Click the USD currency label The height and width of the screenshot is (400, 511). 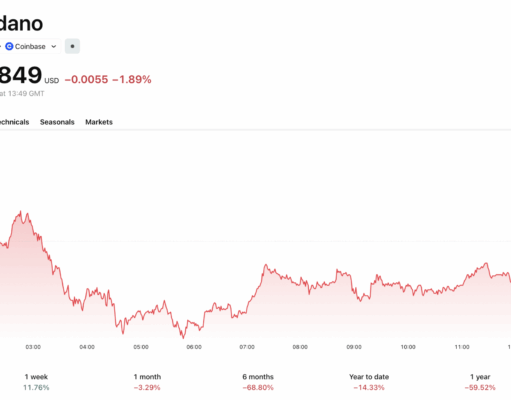pos(52,81)
